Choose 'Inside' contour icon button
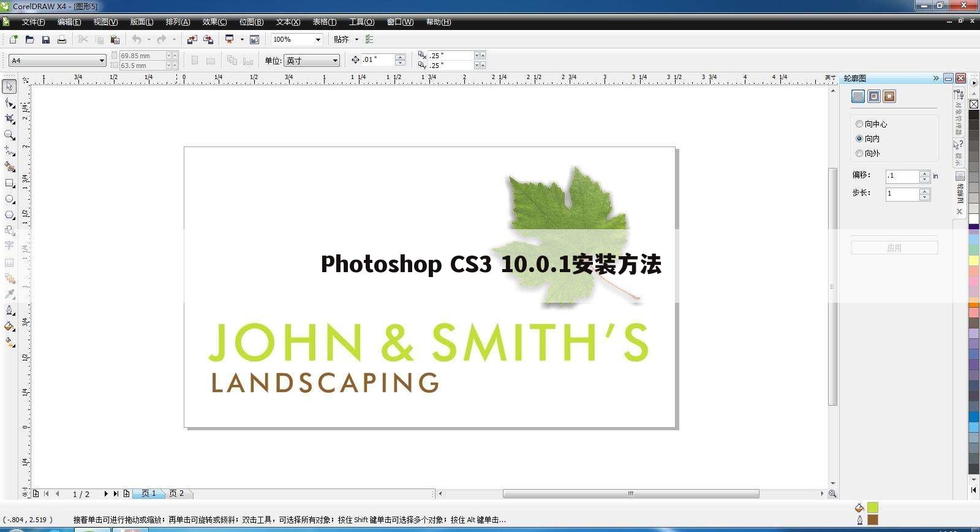This screenshot has height=532, width=980. (874, 96)
